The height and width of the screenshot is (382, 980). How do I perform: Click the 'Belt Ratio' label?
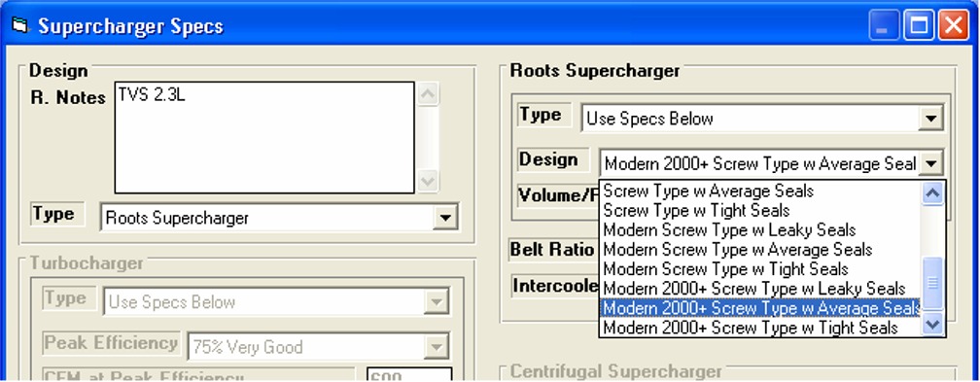[552, 250]
